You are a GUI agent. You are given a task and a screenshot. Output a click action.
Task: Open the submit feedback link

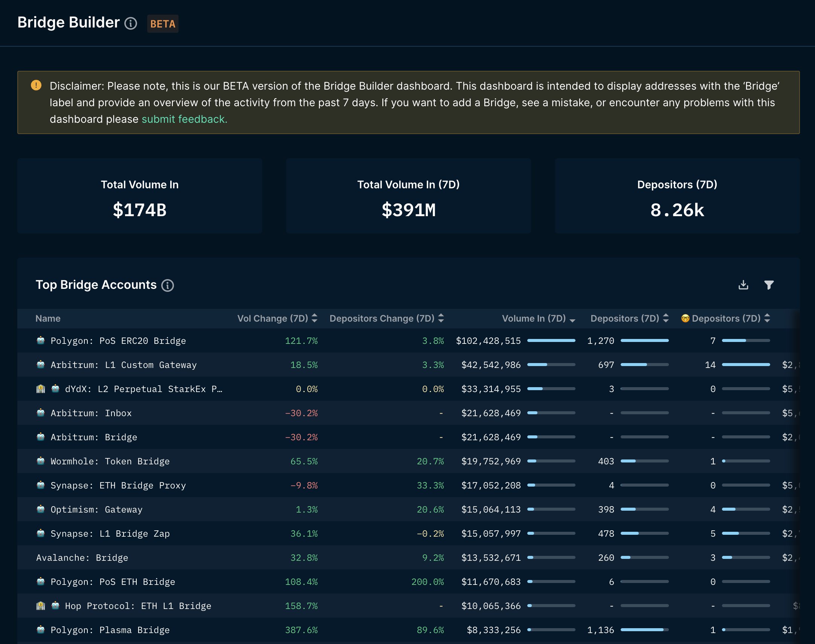pos(184,119)
